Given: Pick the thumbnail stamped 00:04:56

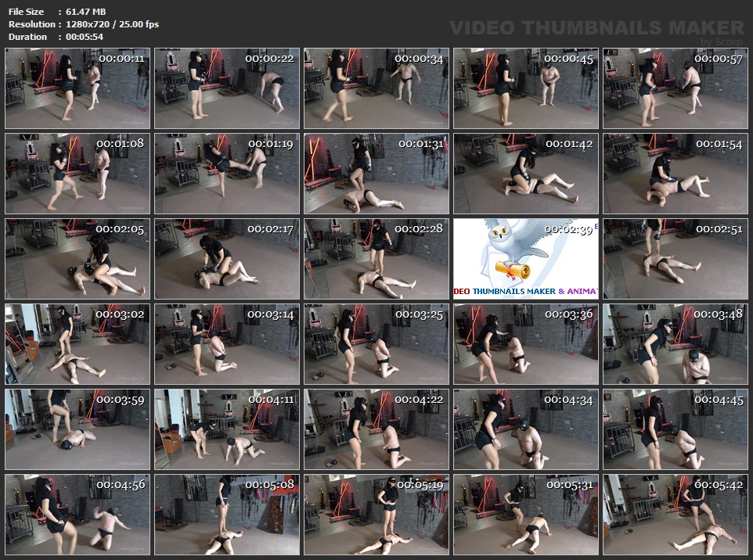Looking at the screenshot, I should tap(77, 515).
